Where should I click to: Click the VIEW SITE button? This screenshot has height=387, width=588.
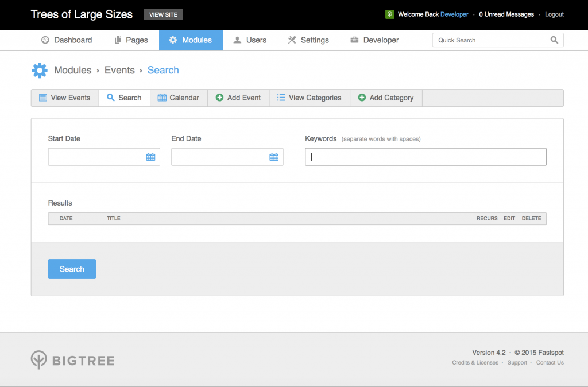pos(164,14)
